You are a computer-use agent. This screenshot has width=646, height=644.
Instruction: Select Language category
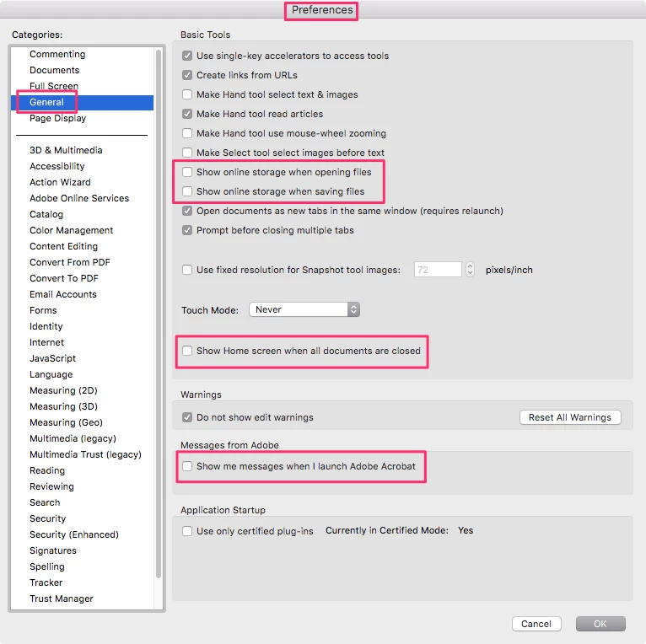51,375
